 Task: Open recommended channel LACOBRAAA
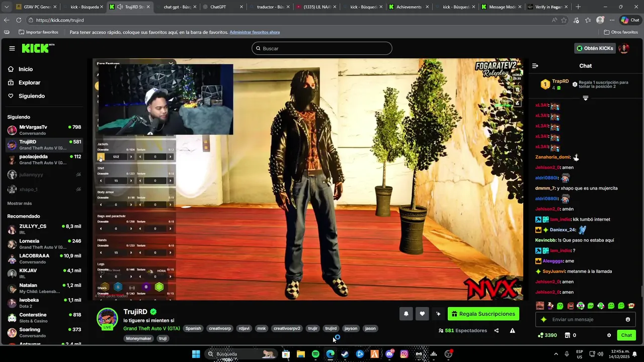pyautogui.click(x=44, y=258)
